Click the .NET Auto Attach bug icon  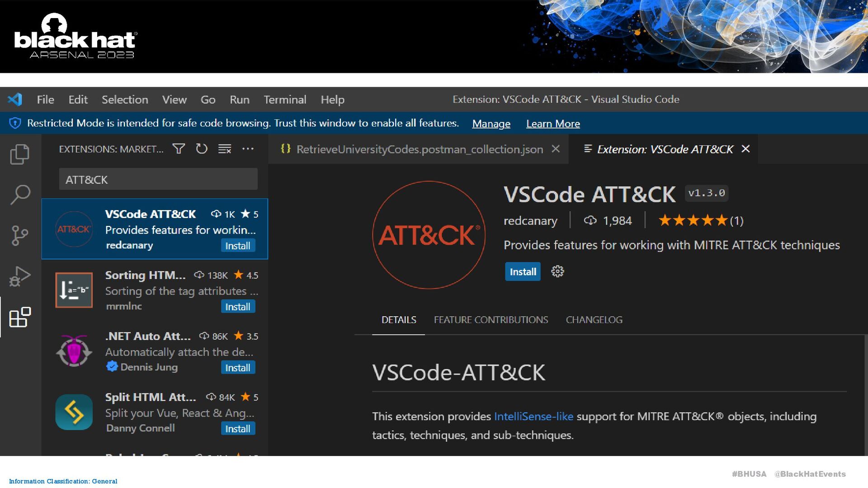click(74, 351)
